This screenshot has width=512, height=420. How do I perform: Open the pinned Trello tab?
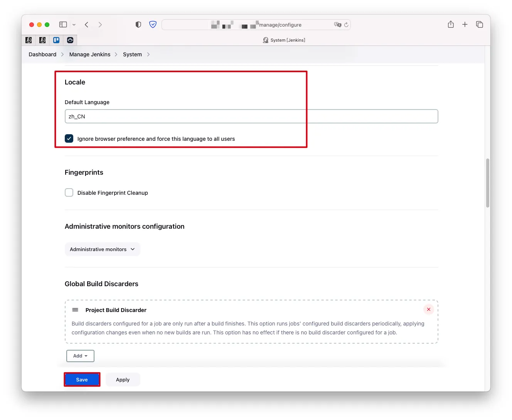click(56, 40)
